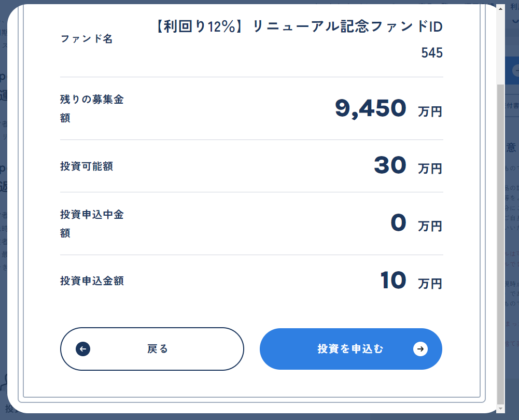
Task: Click the 万円 unit beside 9,450
Action: 430,111
